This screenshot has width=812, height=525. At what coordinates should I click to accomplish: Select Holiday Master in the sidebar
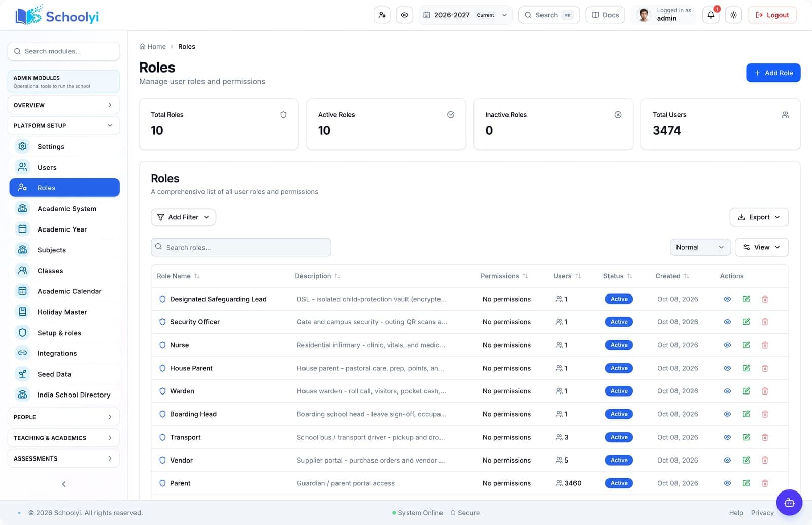point(64,312)
